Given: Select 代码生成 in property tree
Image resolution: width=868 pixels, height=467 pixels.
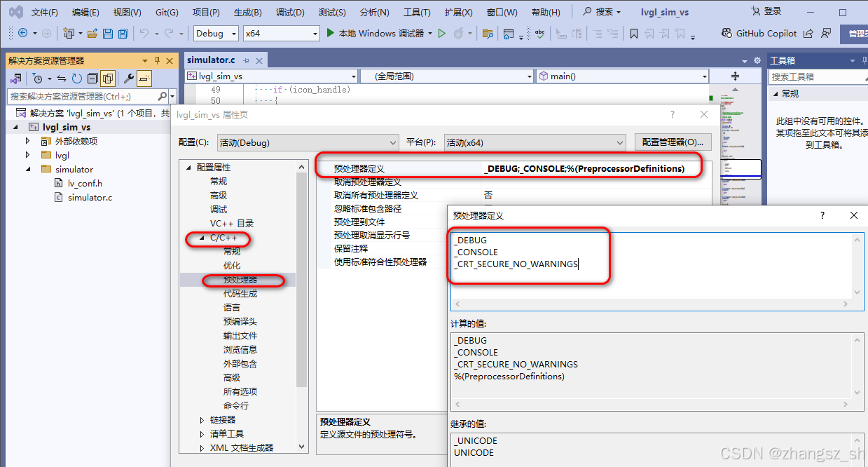Looking at the screenshot, I should coord(240,294).
